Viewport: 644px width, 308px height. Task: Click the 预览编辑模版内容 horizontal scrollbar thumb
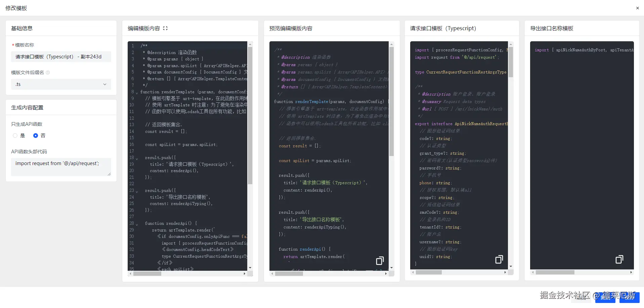click(x=289, y=274)
